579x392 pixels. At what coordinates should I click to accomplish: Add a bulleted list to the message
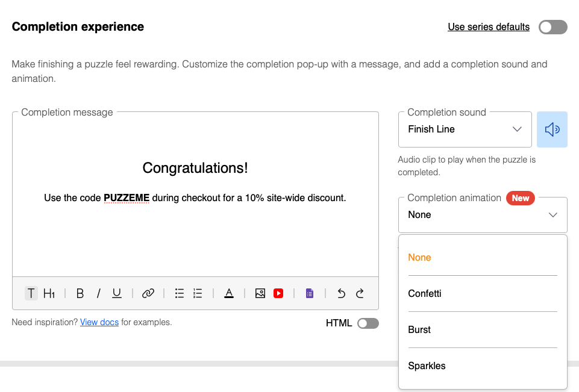[179, 293]
